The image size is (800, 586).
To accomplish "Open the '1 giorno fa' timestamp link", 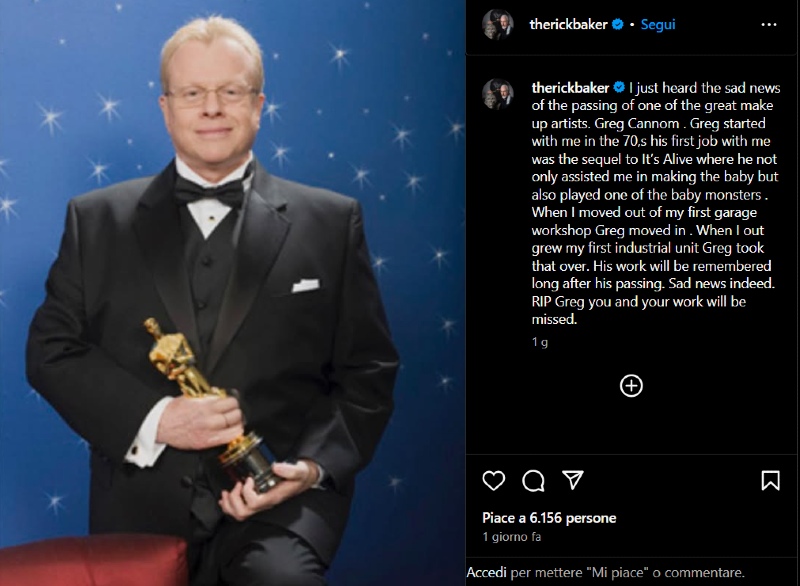I will [512, 537].
